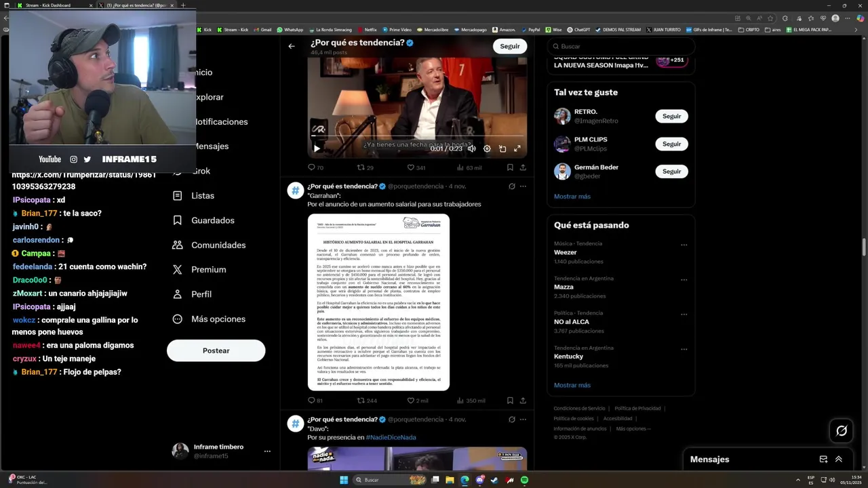The height and width of the screenshot is (488, 868).
Task: Follow Germán Beder account
Action: pos(671,171)
